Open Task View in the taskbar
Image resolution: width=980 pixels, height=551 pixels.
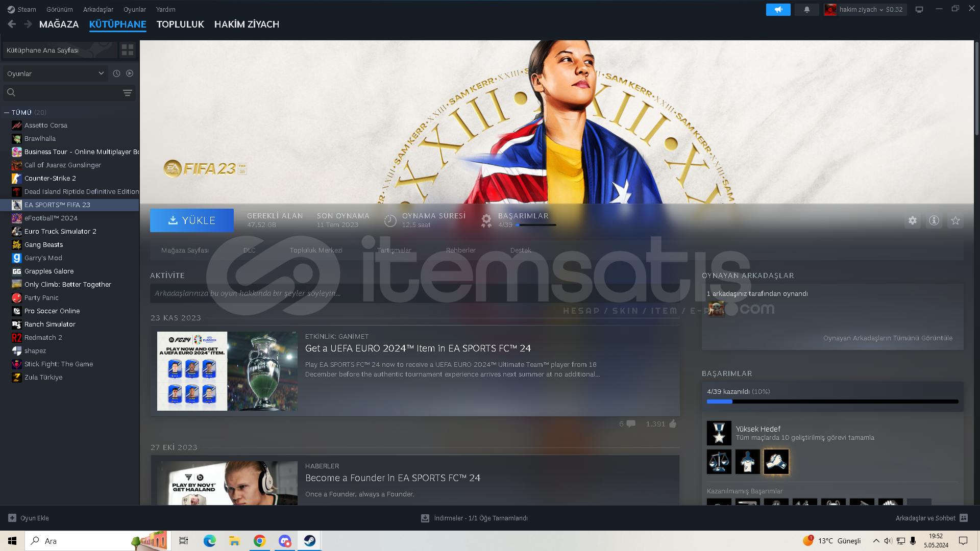coord(184,541)
